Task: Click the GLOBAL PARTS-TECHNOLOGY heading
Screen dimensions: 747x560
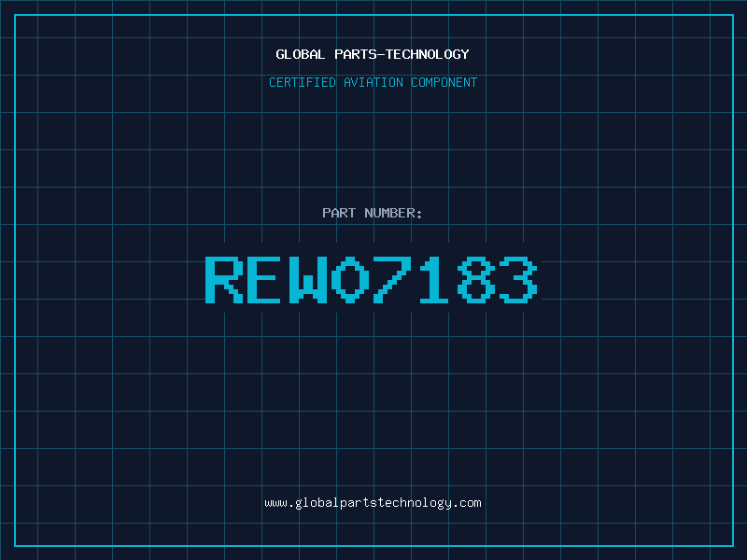Action: coord(373,54)
